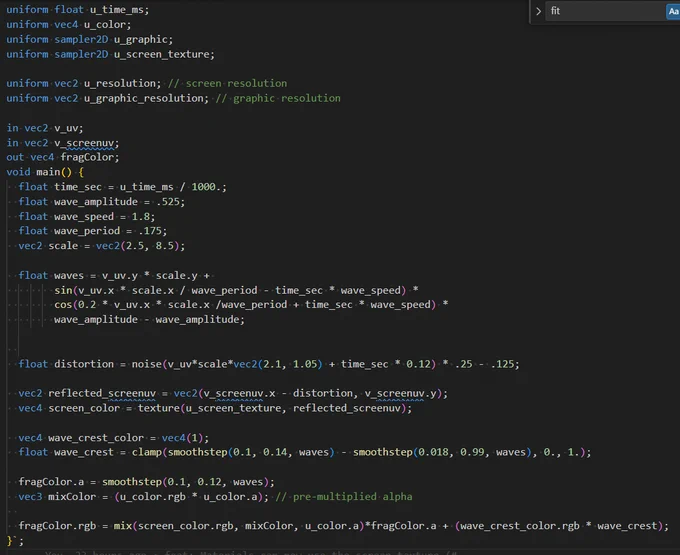Image resolution: width=680 pixels, height=555 pixels.
Task: Click the wave_speed value 1.8
Action: [x=141, y=216]
